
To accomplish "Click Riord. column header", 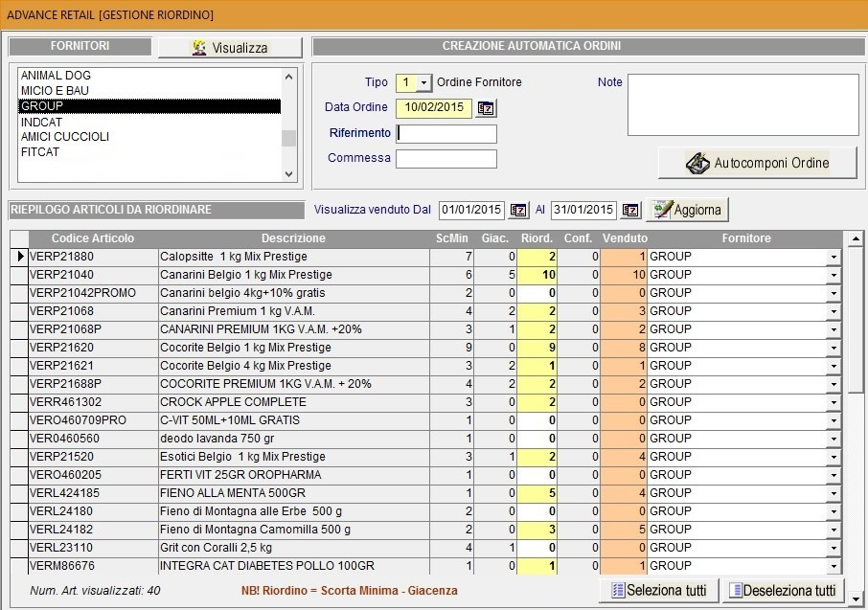I will pyautogui.click(x=537, y=238).
